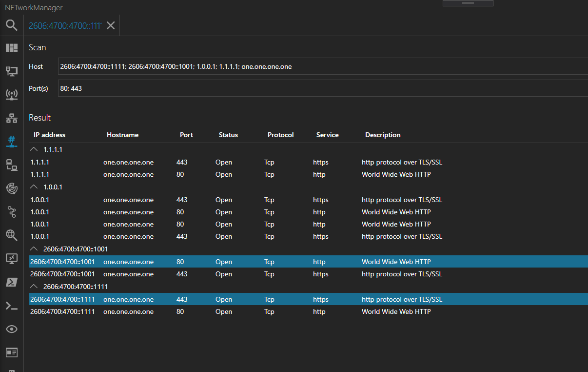Select 2606:4700:4700::1111 port 80 row

[x=308, y=311]
